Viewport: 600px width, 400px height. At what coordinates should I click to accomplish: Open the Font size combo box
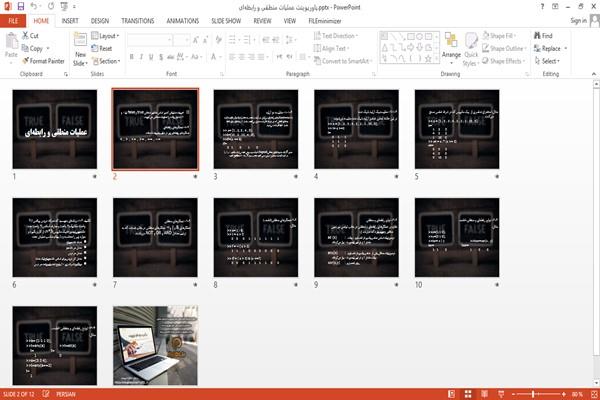pos(181,40)
